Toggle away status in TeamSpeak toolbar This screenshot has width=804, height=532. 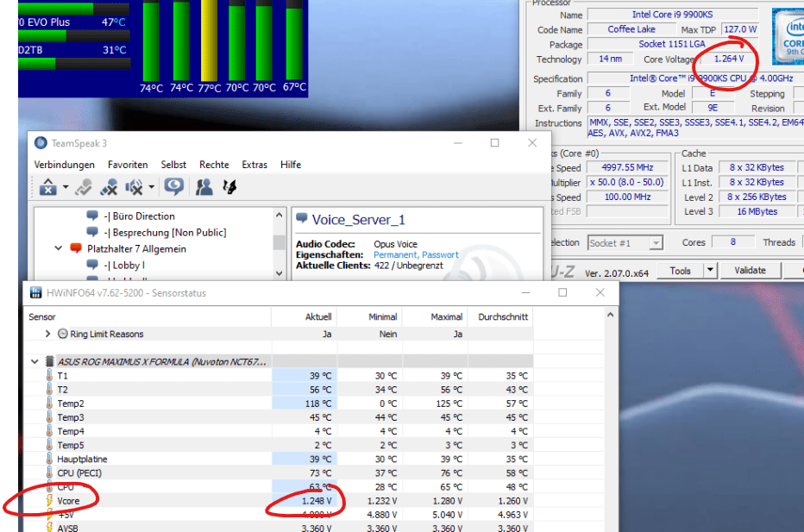pos(48,187)
